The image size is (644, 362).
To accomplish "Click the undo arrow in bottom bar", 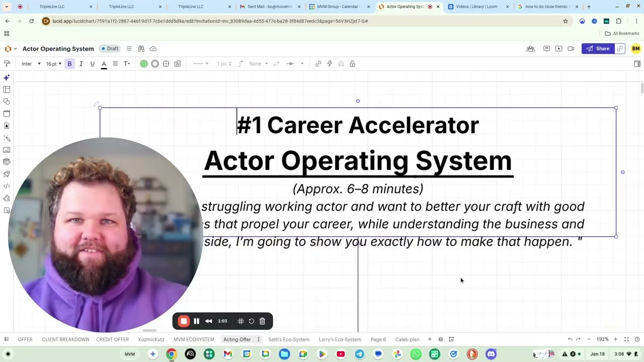I will click(x=570, y=339).
